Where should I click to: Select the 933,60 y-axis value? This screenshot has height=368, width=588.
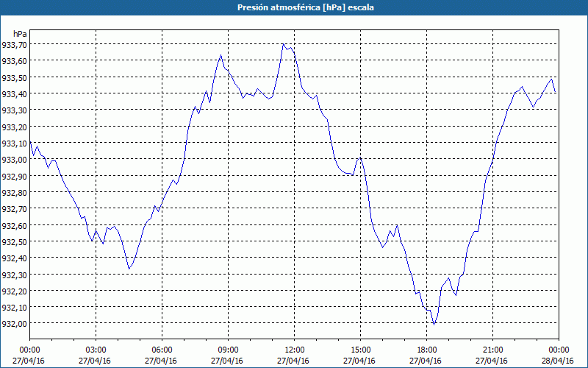14,60
